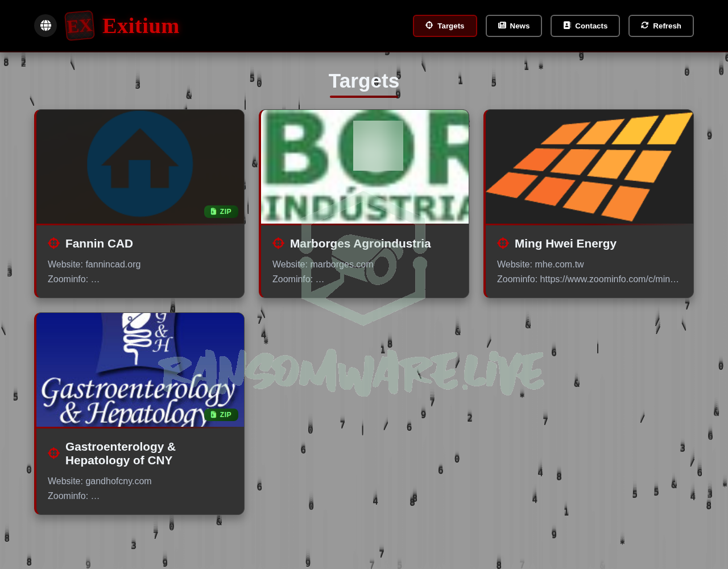Open the Fannin CAD house logo thumbnail
The height and width of the screenshot is (569, 728).
point(140,164)
